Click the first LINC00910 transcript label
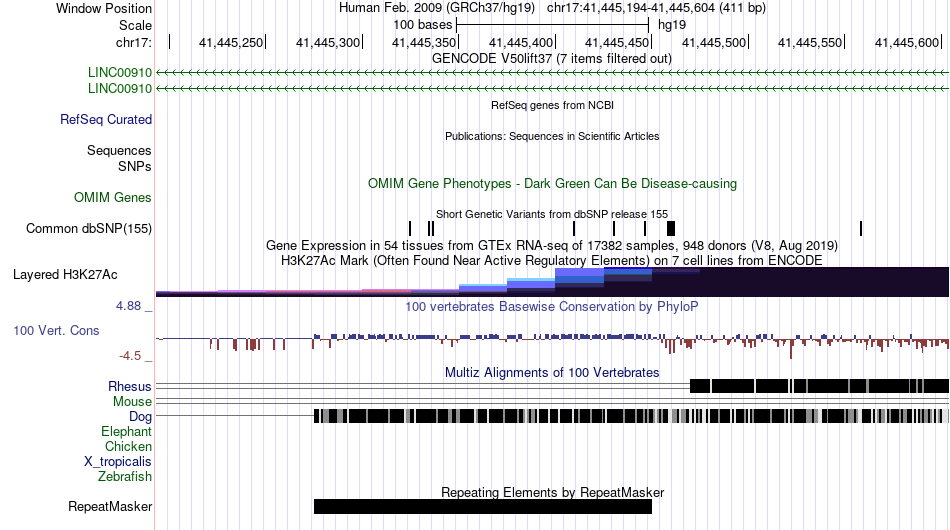950x530 pixels. [120, 73]
